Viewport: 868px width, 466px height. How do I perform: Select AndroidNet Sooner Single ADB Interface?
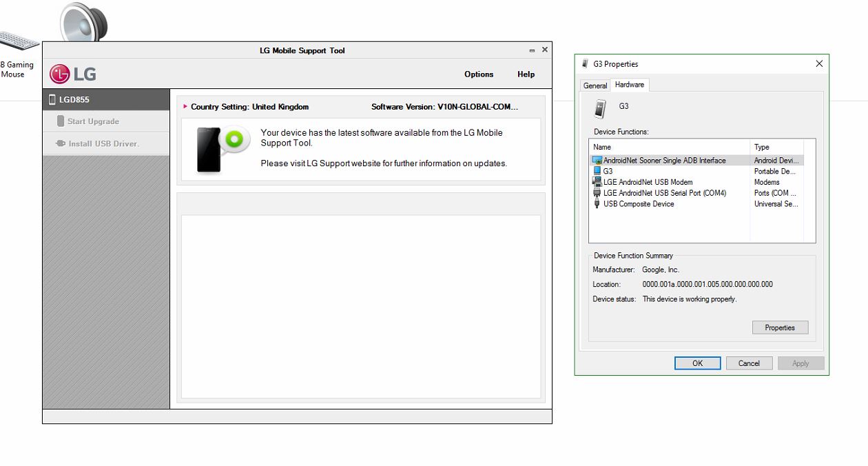[x=664, y=161]
